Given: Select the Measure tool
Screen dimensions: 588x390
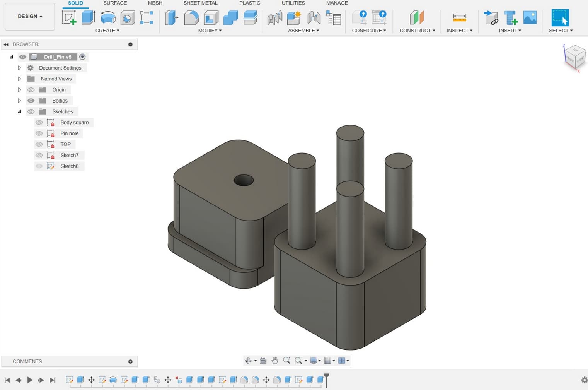Looking at the screenshot, I should [x=459, y=18].
